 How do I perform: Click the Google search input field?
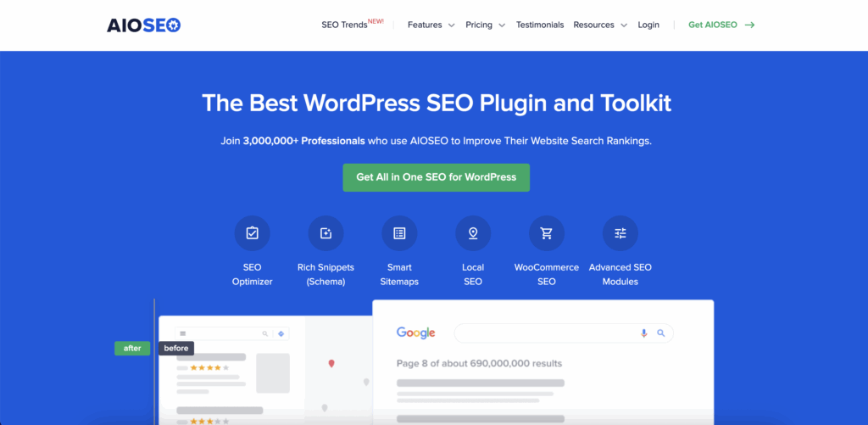pyautogui.click(x=564, y=333)
